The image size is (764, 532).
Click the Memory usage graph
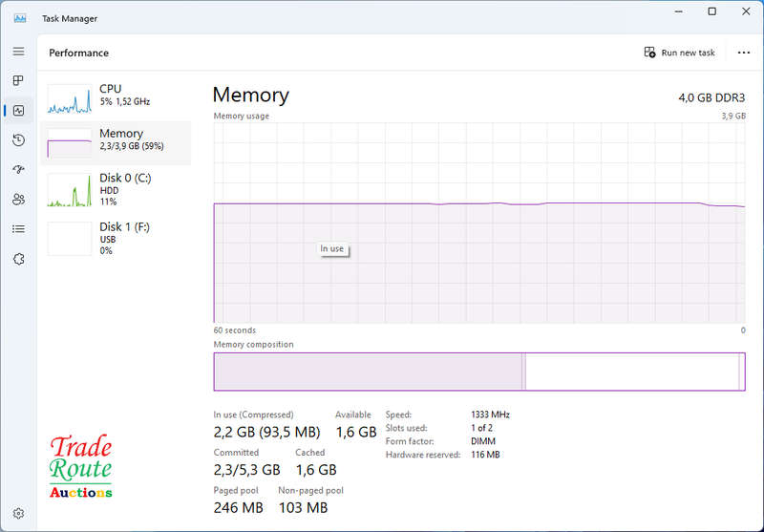(479, 223)
